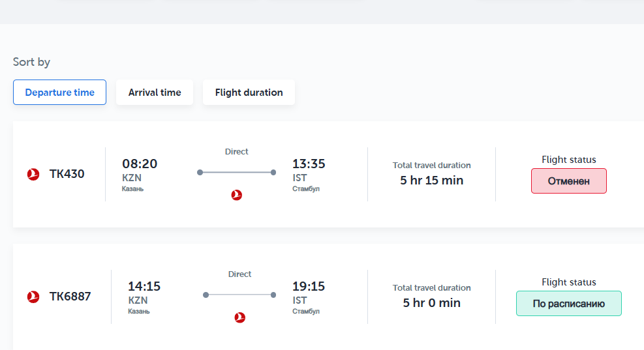Sort flights by Flight duration
Screen dimensions: 644x350
pos(249,93)
